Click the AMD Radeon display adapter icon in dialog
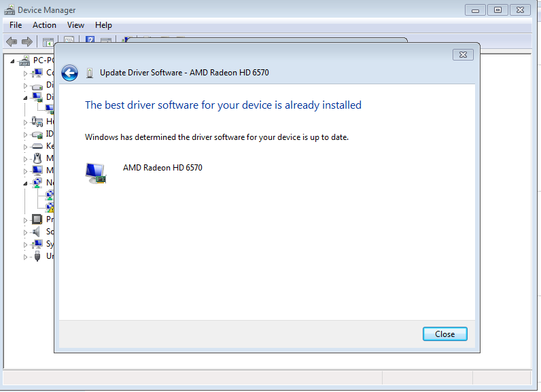Image resolution: width=541 pixels, height=392 pixels. pyautogui.click(x=96, y=173)
